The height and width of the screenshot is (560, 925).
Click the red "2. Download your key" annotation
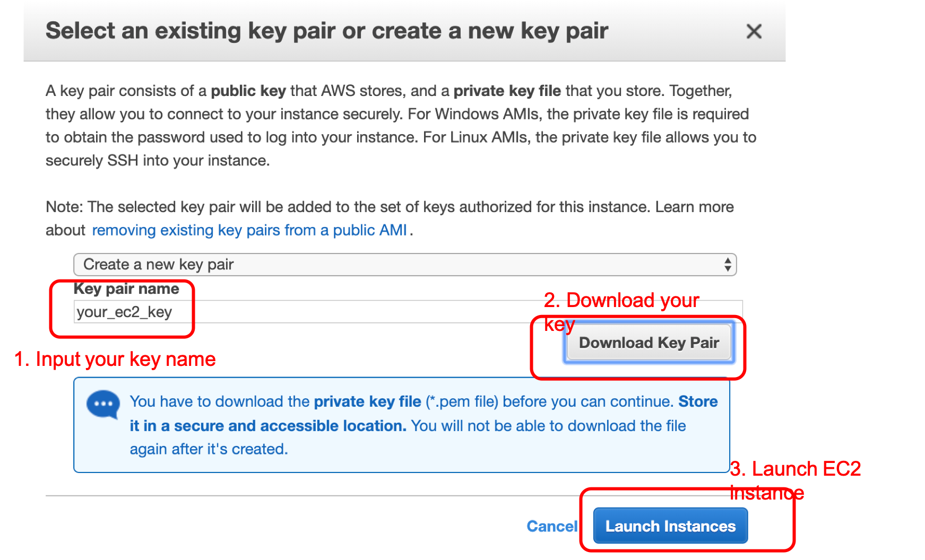(x=621, y=312)
